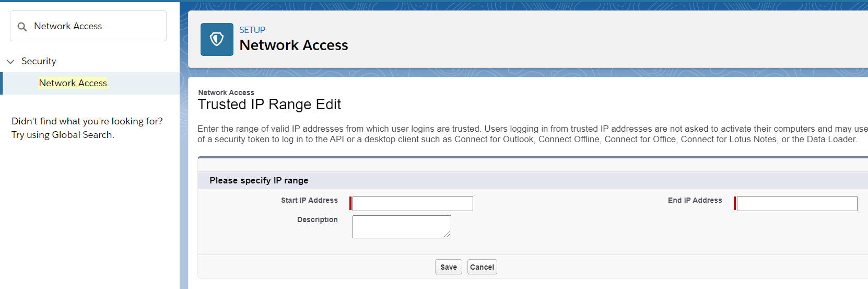Click the Try using Global Search text
868x289 pixels.
coord(63,135)
